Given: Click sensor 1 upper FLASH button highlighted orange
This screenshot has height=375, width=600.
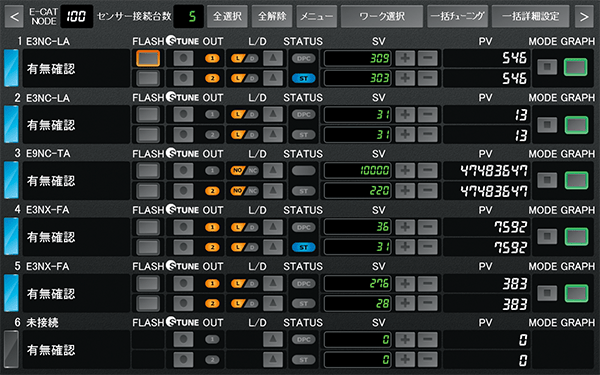Looking at the screenshot, I should pyautogui.click(x=148, y=58).
